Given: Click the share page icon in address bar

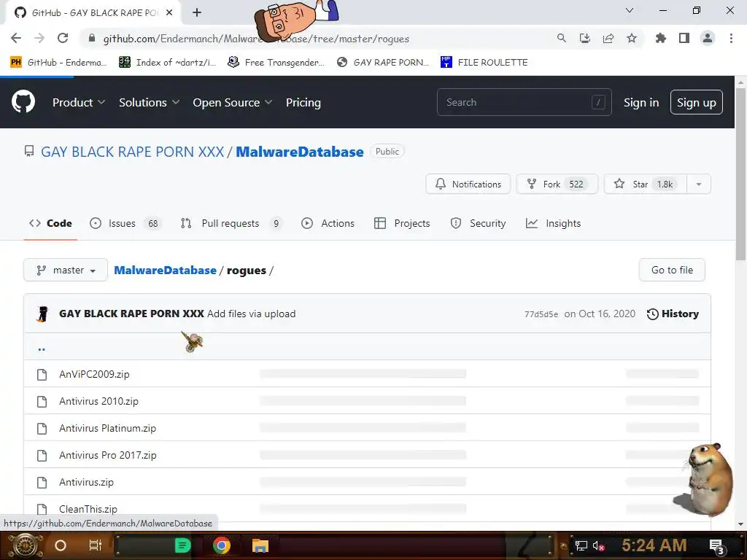Looking at the screenshot, I should coord(608,38).
